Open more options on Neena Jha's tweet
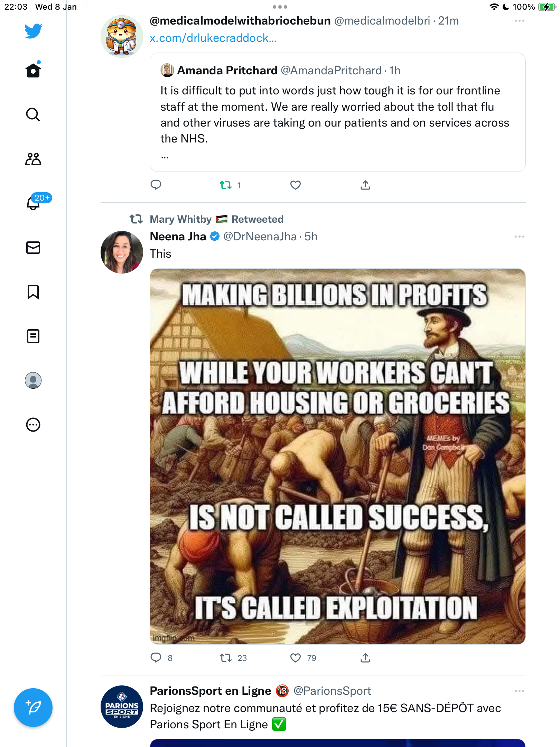 click(520, 237)
